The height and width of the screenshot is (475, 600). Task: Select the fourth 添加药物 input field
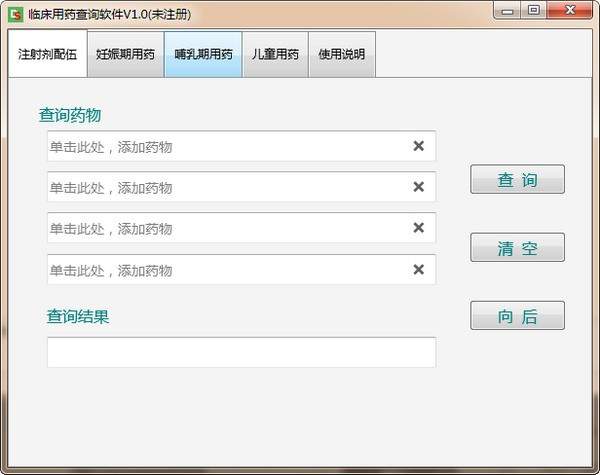[x=225, y=270]
